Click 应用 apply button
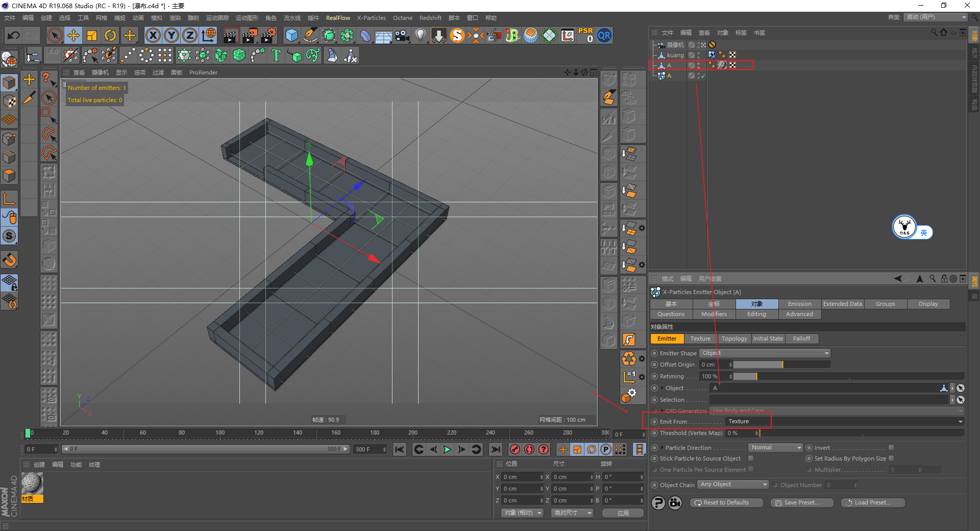The width and height of the screenshot is (980, 531). point(623,513)
